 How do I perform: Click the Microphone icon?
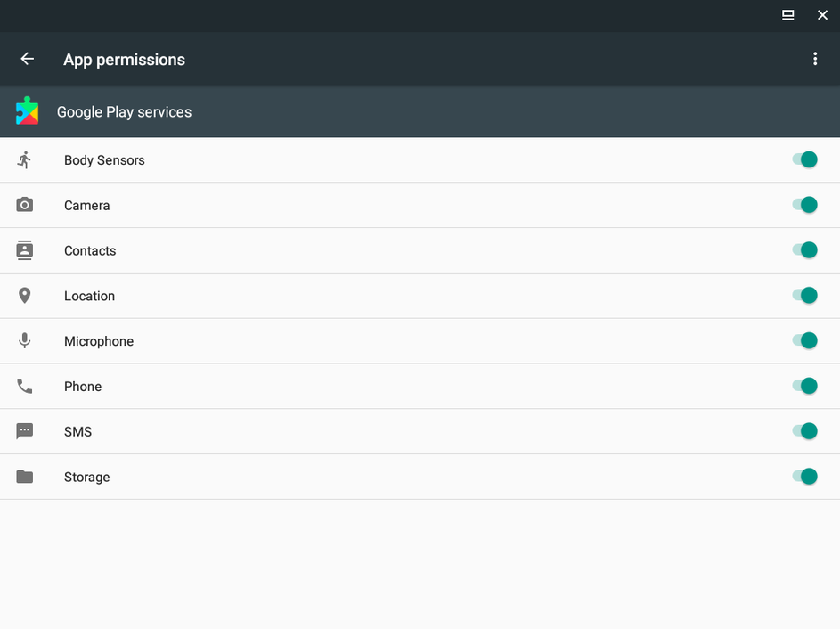pos(25,341)
